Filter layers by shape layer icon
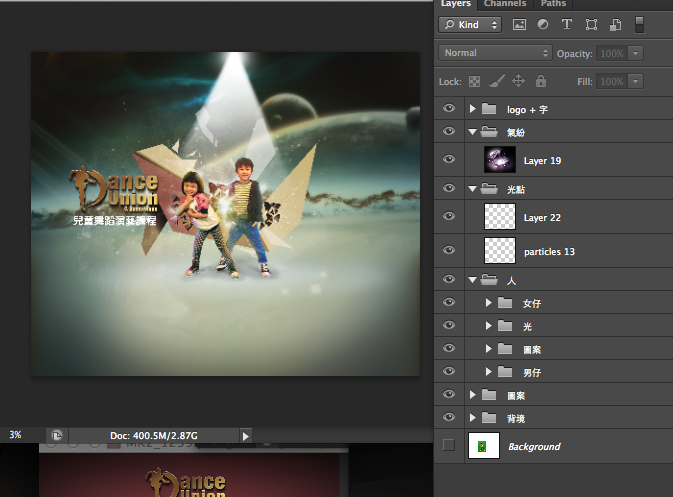Viewport: 673px width, 497px height. tap(591, 24)
